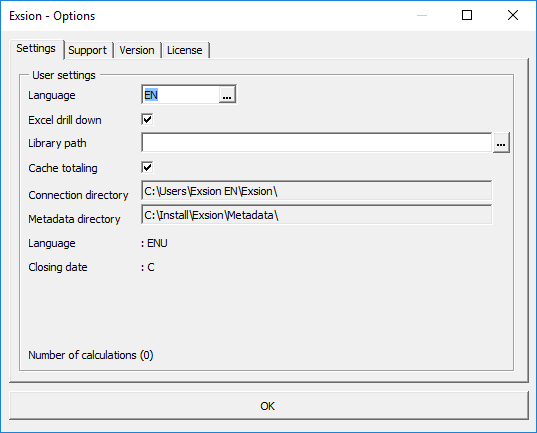This screenshot has height=433, width=537.
Task: Click the 'User settings' group heading
Action: [64, 75]
